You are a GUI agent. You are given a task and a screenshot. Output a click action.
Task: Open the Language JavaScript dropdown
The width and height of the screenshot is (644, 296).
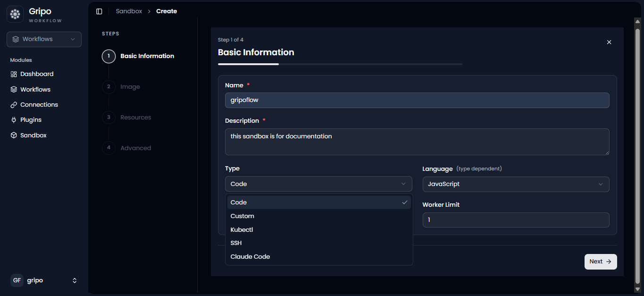[x=516, y=184]
